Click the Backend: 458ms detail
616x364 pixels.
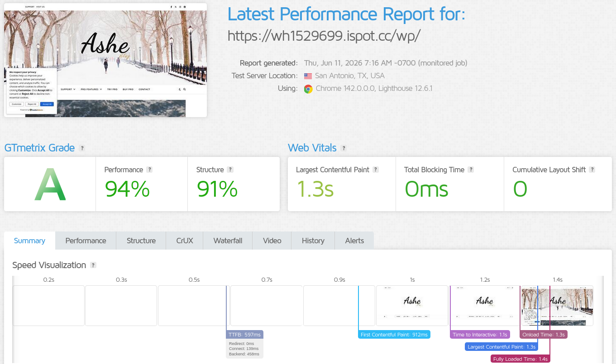(x=244, y=354)
